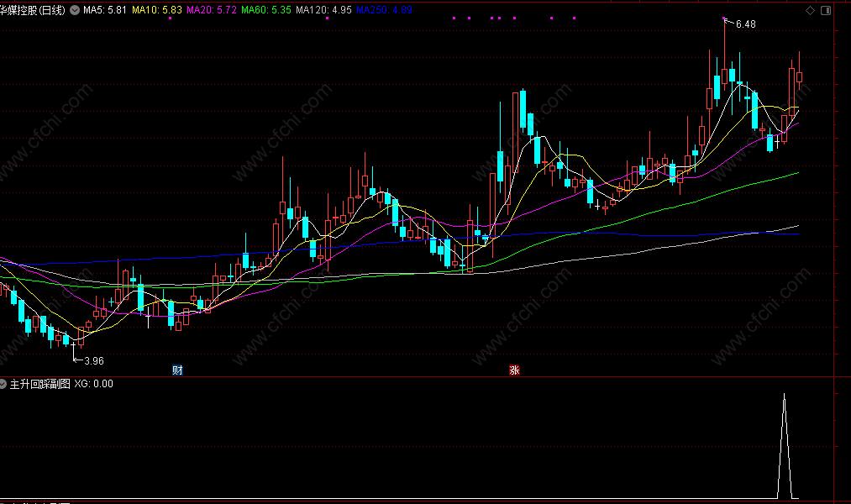The width and height of the screenshot is (851, 504).
Task: Click the magenta marker above the 6.48 high
Action: coord(724,18)
